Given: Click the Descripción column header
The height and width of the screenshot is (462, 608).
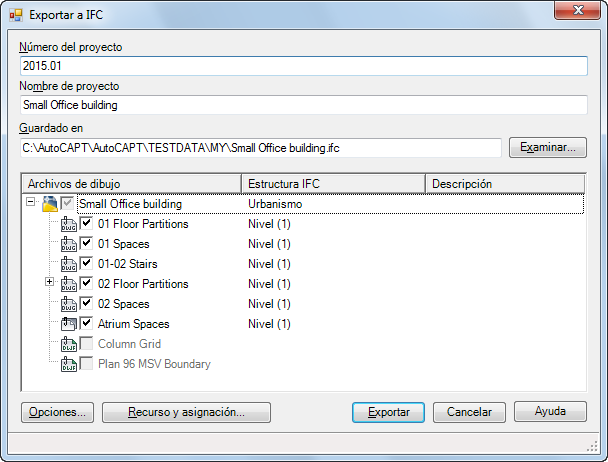Looking at the screenshot, I should pos(505,184).
